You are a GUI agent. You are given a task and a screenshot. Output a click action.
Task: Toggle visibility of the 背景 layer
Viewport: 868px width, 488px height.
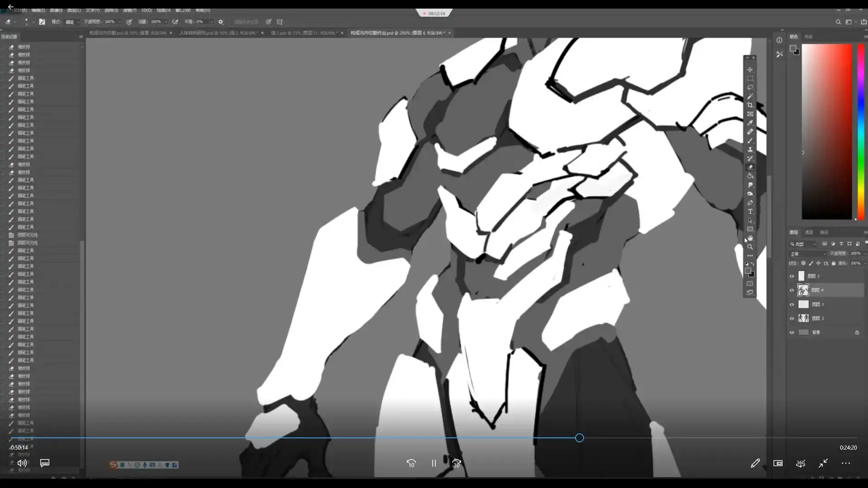click(x=792, y=333)
